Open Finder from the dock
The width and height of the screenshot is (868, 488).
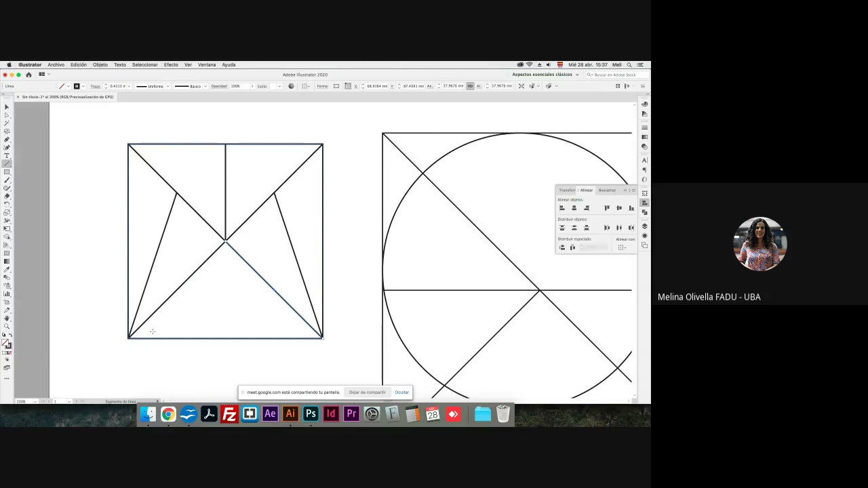148,414
